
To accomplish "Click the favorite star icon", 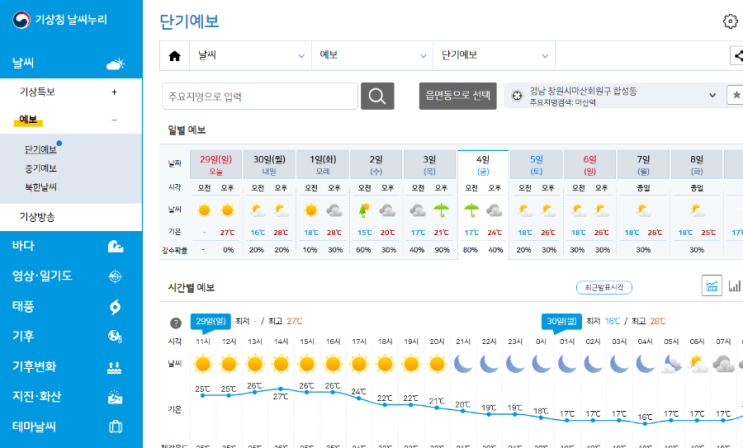I will (x=735, y=95).
